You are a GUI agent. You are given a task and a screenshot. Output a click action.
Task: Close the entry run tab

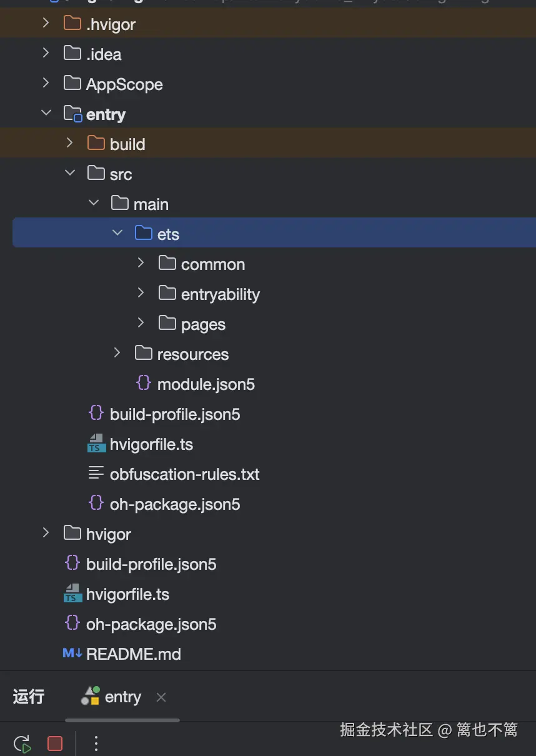pyautogui.click(x=161, y=697)
